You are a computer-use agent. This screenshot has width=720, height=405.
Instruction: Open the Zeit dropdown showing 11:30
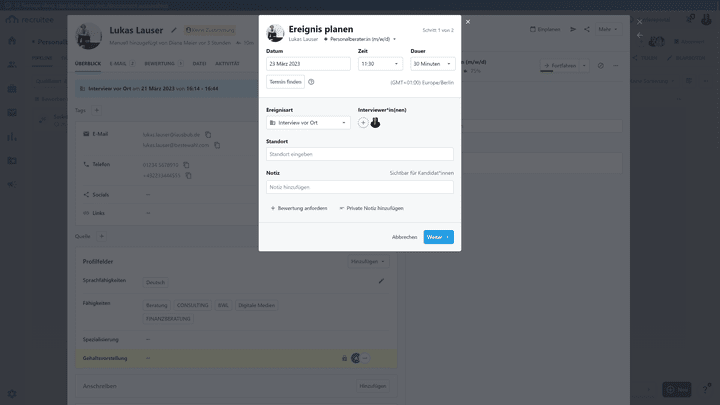[380, 64]
